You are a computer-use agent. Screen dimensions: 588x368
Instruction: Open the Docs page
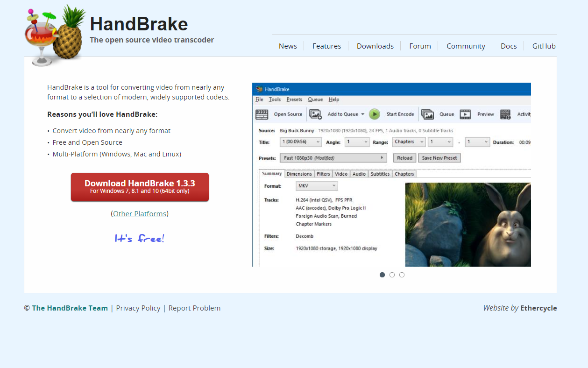click(x=509, y=46)
